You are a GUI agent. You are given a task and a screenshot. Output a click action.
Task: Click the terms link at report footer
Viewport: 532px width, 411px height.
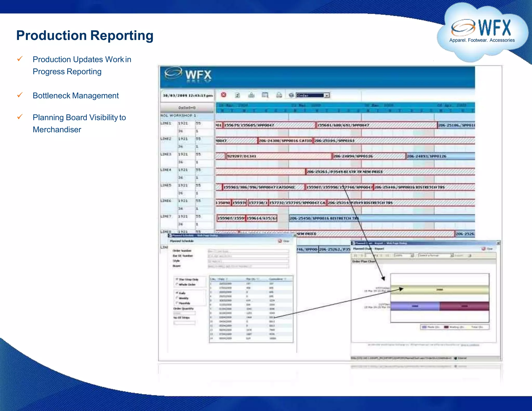tap(470, 345)
